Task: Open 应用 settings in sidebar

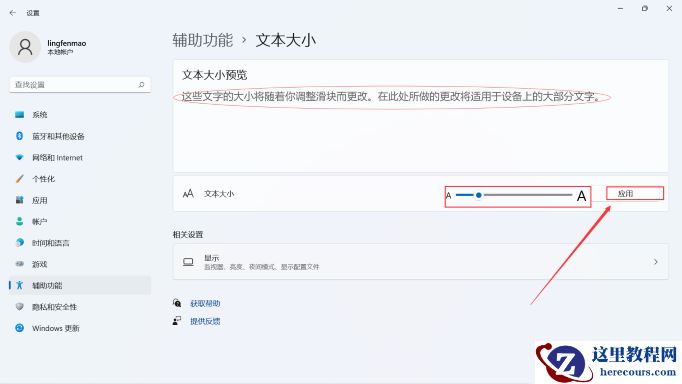Action: [80, 200]
